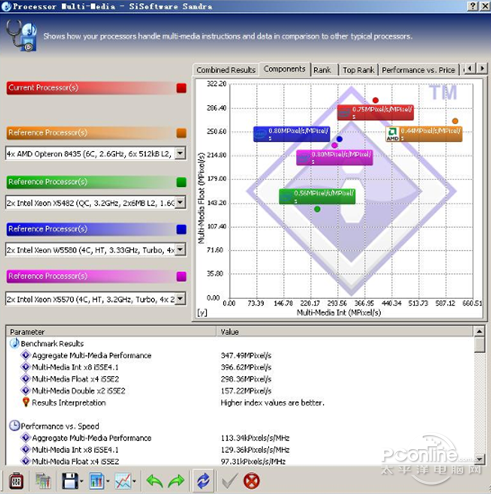Click the Current Processor(s) red label bar
The height and width of the screenshot is (495, 491).
point(91,88)
